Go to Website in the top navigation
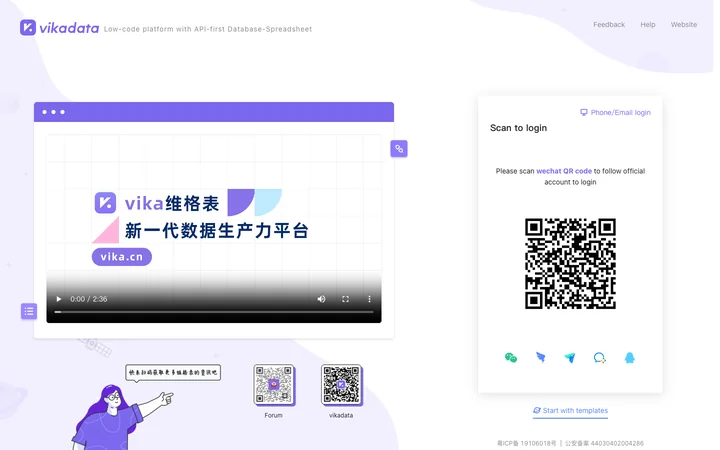 (684, 25)
